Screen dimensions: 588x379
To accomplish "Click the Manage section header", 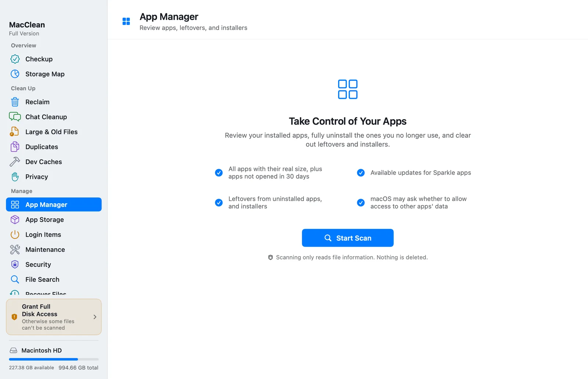I will tap(22, 191).
